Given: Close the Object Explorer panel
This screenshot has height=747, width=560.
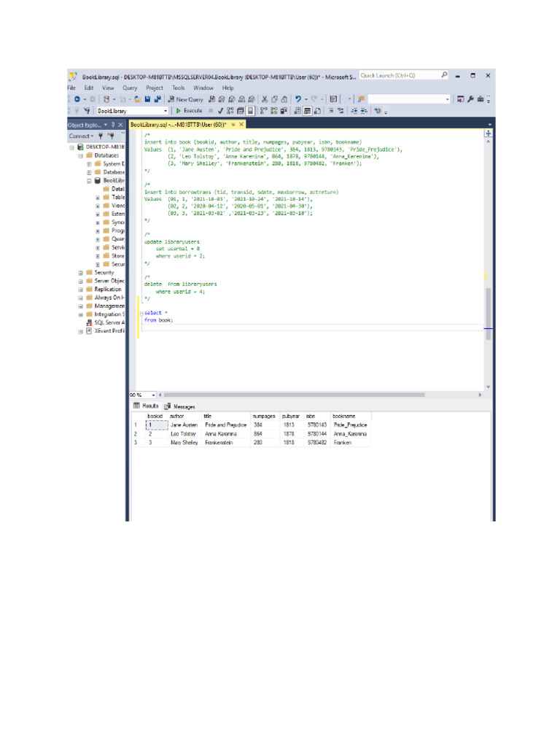Looking at the screenshot, I should pyautogui.click(x=120, y=125).
